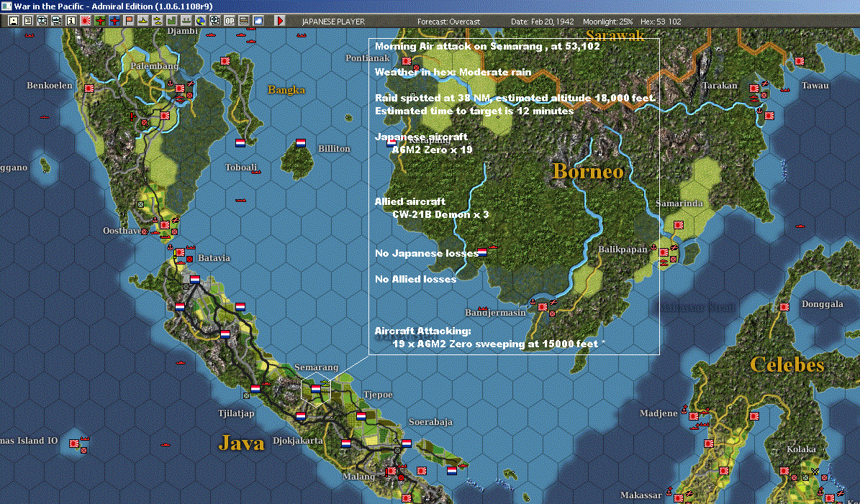Click the Japanese rising sun toolbar icon

(x=85, y=21)
